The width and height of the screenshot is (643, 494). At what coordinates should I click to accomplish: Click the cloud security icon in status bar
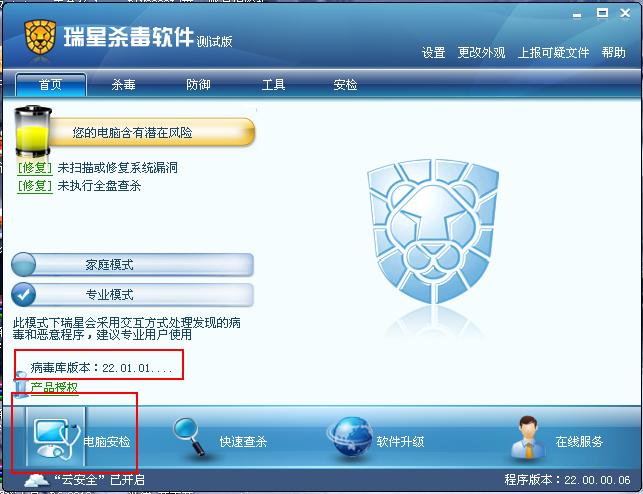pos(37,480)
